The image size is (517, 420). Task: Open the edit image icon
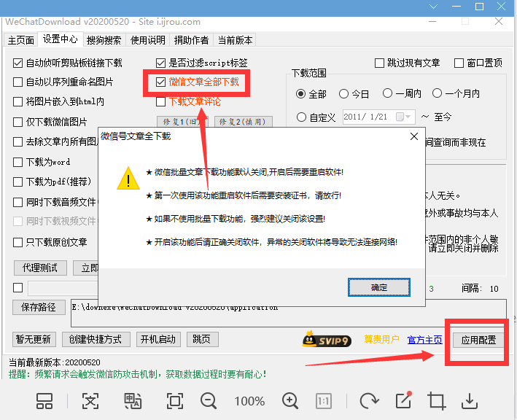(x=403, y=400)
